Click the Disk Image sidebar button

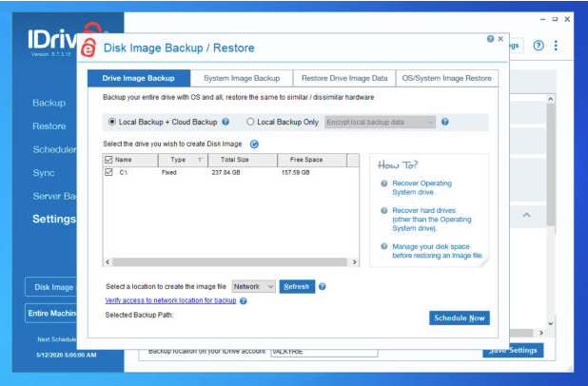[51, 287]
